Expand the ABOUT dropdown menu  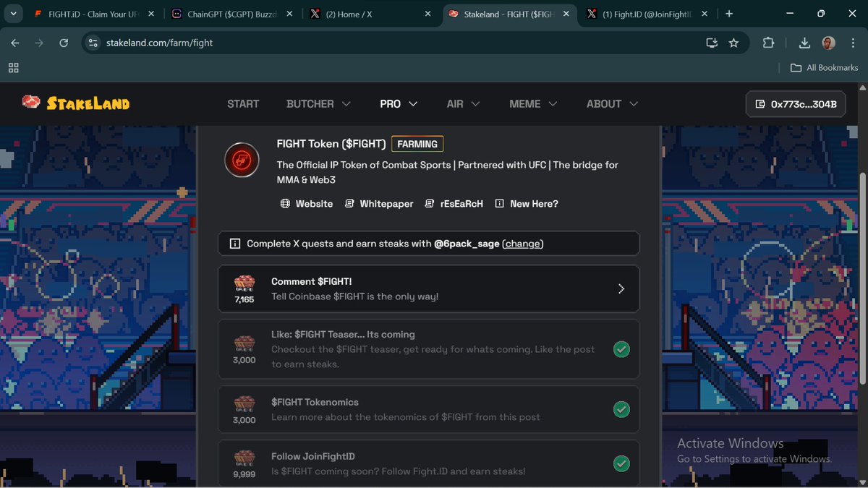pyautogui.click(x=612, y=104)
